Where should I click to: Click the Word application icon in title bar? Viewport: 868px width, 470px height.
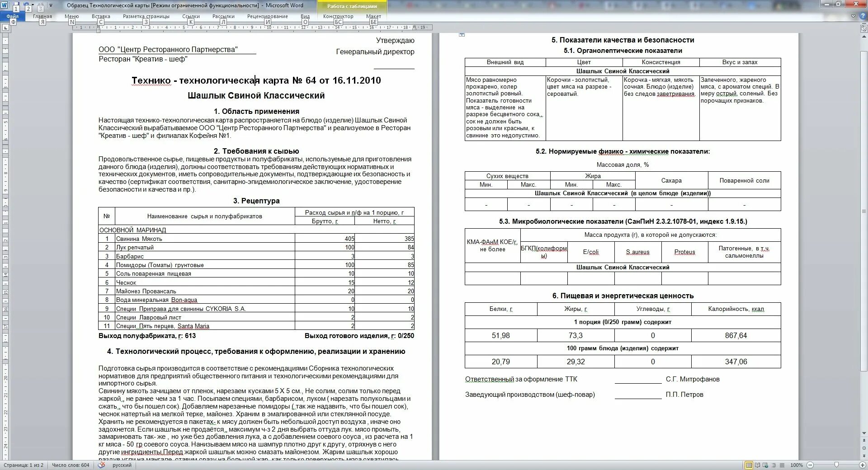coord(5,5)
